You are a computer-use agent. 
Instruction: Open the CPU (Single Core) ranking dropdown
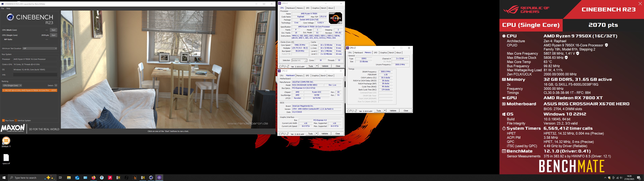click(x=12, y=85)
